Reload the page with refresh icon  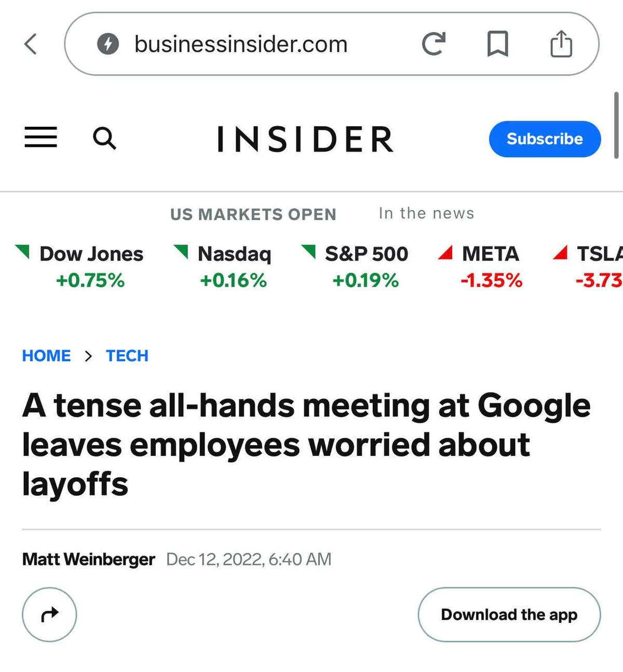coord(434,44)
